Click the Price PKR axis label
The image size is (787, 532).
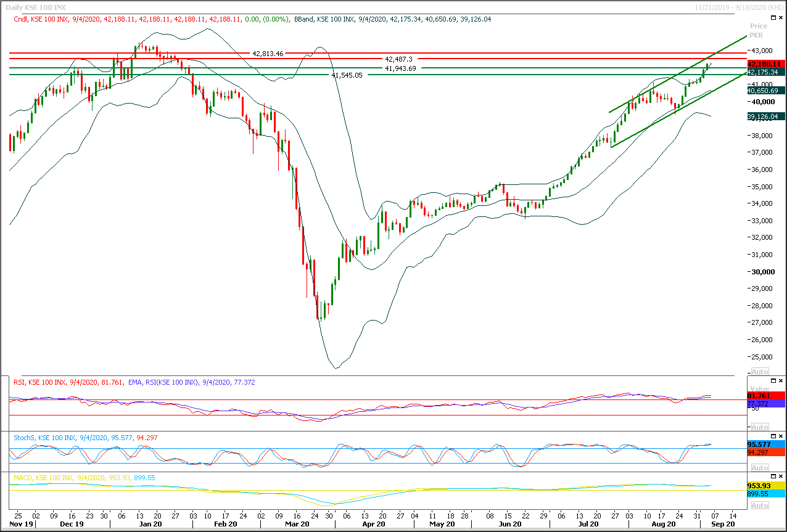tap(759, 31)
